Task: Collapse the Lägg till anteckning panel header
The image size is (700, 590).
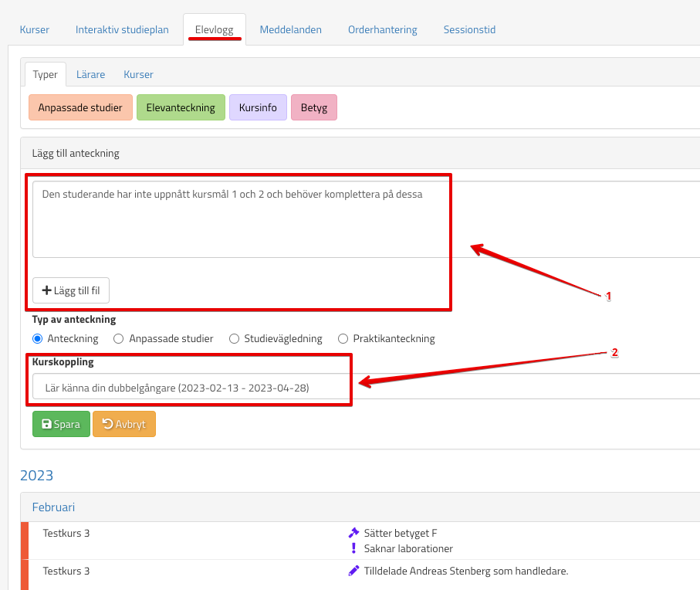Action: (x=76, y=153)
